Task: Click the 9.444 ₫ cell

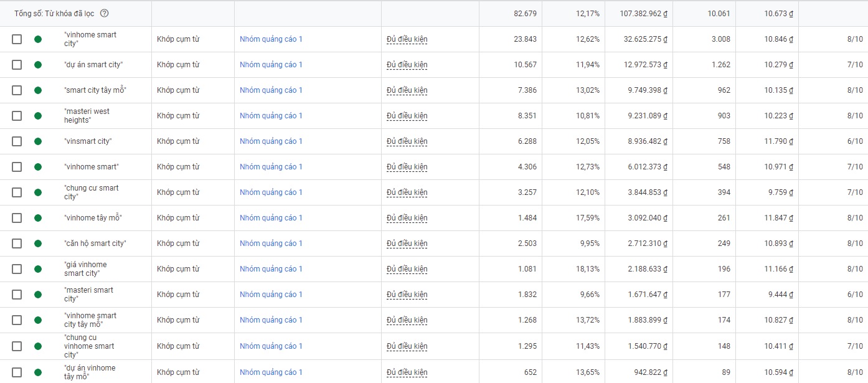Action: 781,295
